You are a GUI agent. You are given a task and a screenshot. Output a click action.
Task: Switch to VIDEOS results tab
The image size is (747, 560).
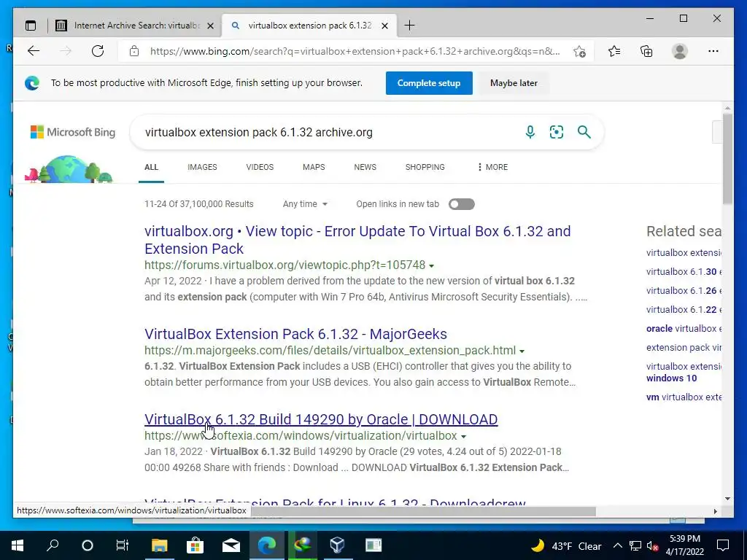pyautogui.click(x=260, y=167)
